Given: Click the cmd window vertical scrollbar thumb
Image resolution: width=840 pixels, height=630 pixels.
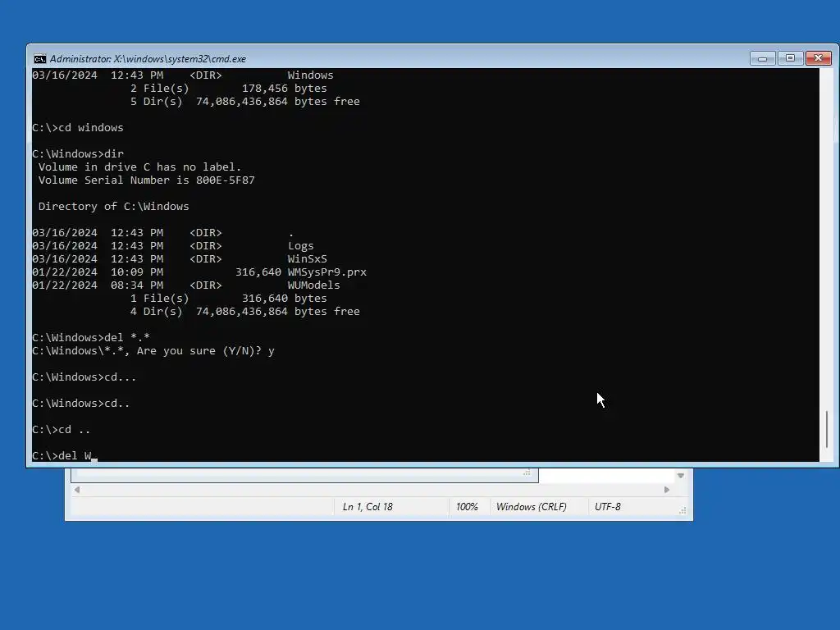Looking at the screenshot, I should click(827, 428).
